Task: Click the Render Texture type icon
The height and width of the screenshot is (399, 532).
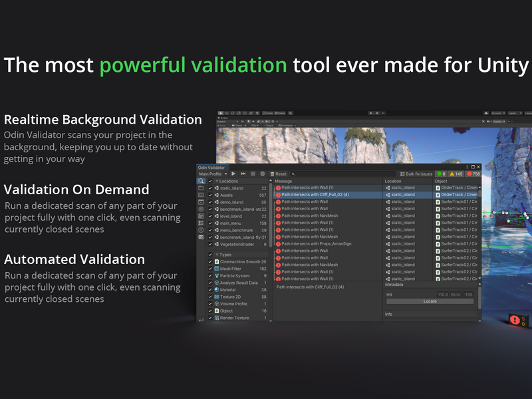Action: tap(217, 318)
